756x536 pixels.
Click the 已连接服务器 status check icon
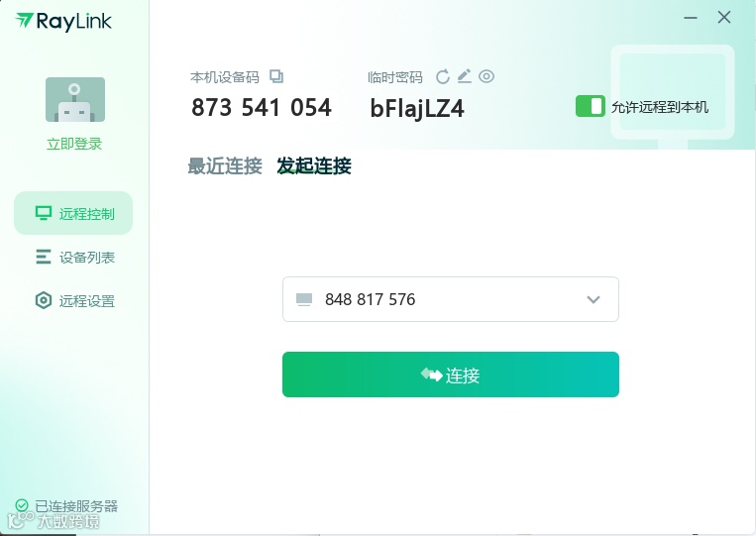22,505
